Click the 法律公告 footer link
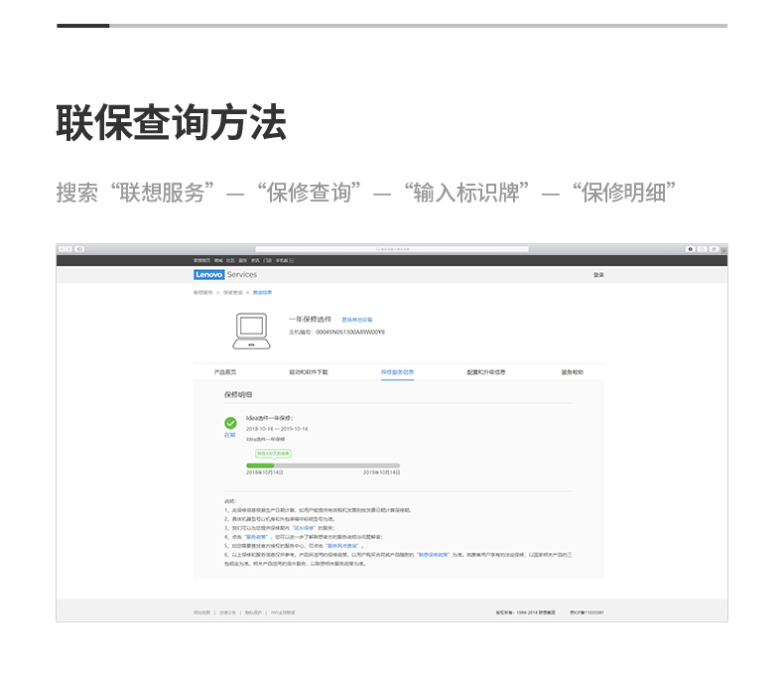This screenshot has height=675, width=784. point(227,612)
